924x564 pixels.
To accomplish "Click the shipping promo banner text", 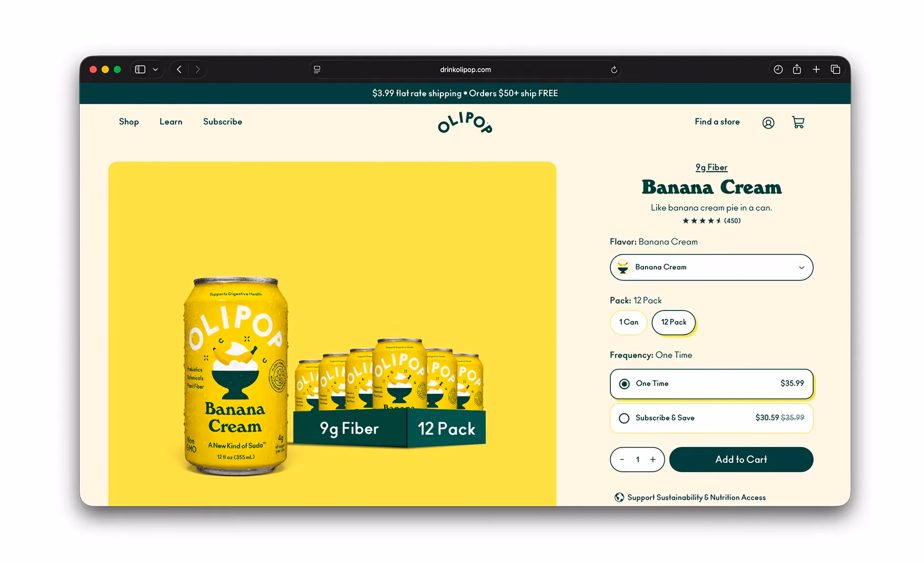I will tap(465, 93).
